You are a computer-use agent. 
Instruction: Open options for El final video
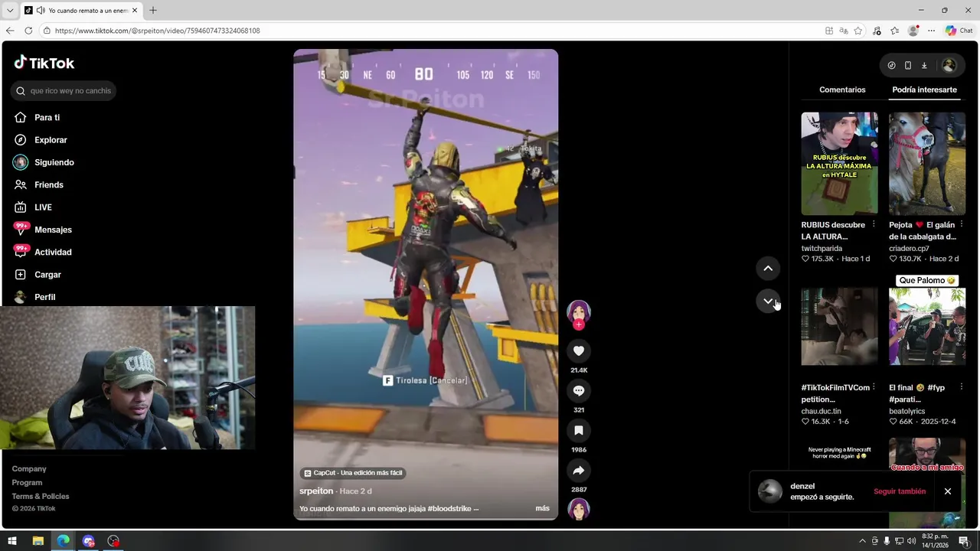(961, 387)
